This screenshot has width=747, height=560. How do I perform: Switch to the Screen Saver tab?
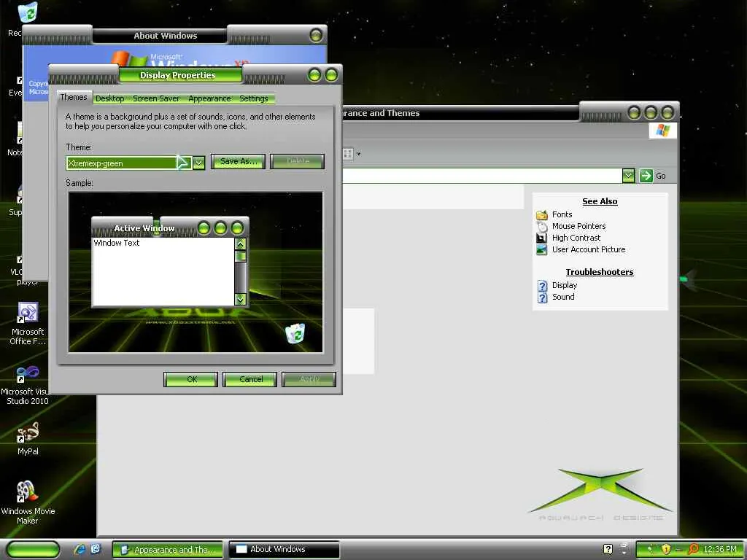(156, 98)
